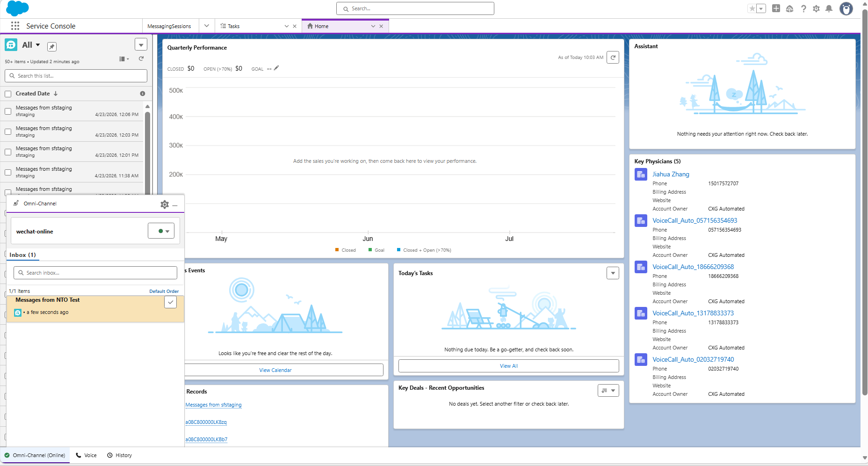Accept the Messages from NTO Test request
868x466 pixels.
171,302
